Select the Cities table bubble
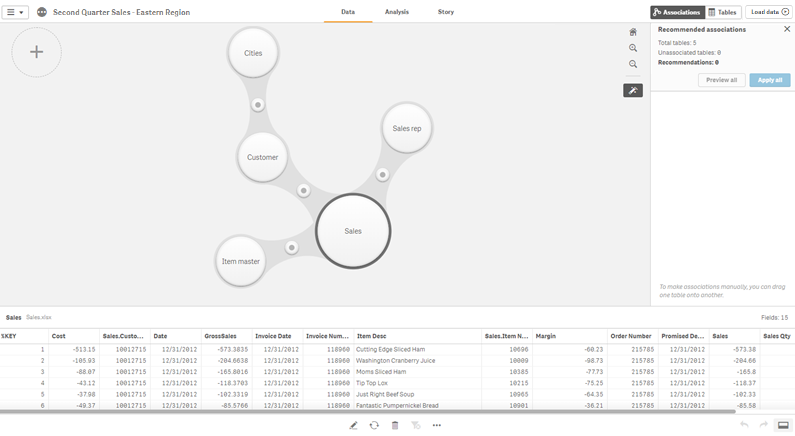Image resolution: width=795 pixels, height=436 pixels. pyautogui.click(x=253, y=53)
